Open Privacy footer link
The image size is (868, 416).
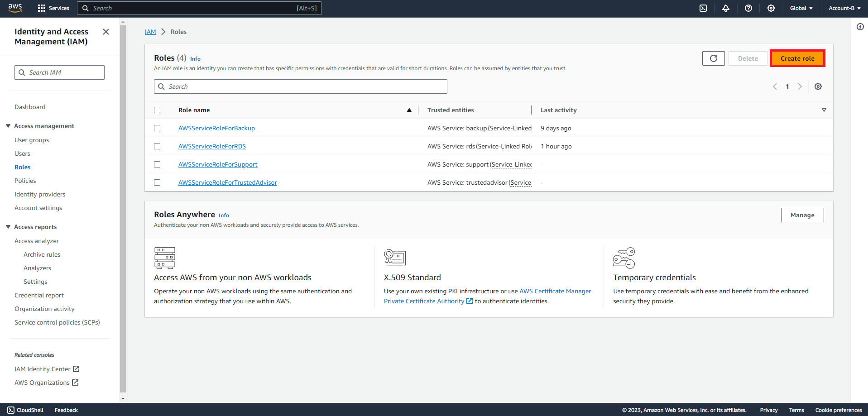pos(769,410)
